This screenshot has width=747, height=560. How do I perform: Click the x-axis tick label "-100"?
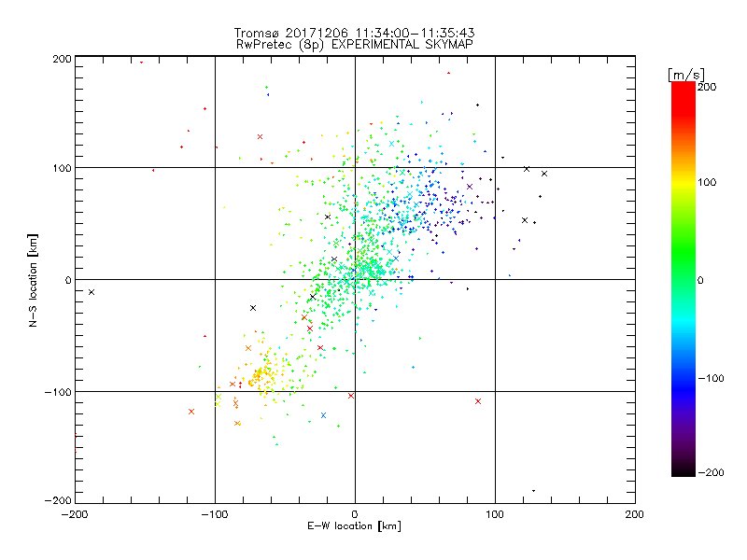tap(215, 514)
